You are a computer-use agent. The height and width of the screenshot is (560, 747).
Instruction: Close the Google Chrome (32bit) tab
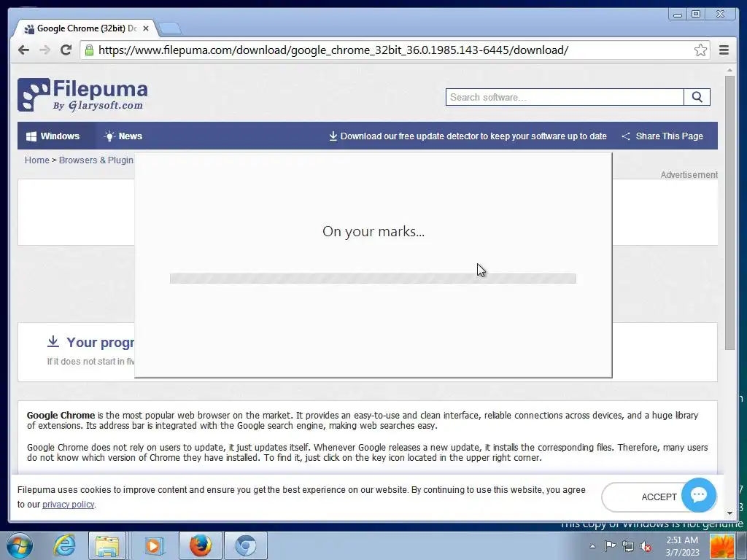coord(146,28)
